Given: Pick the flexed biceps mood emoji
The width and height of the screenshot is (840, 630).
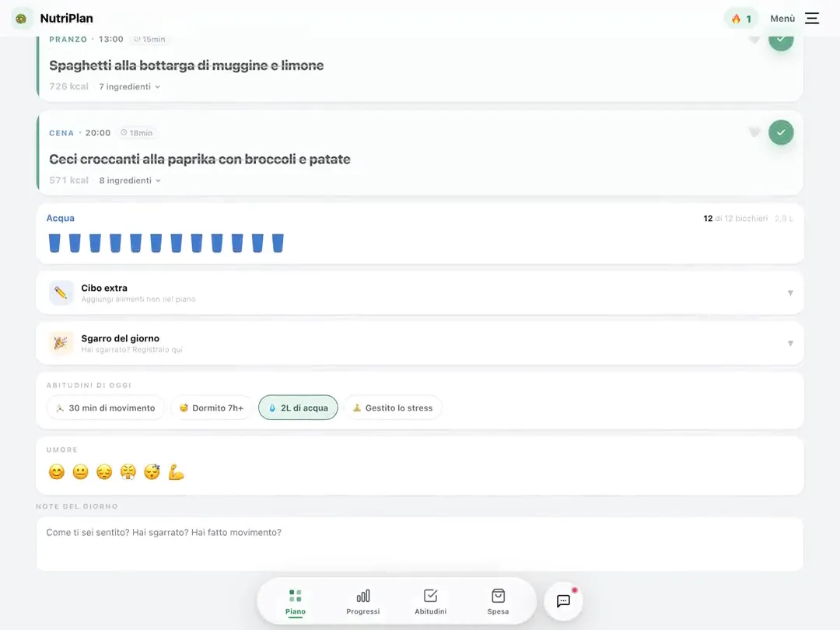Looking at the screenshot, I should (176, 472).
